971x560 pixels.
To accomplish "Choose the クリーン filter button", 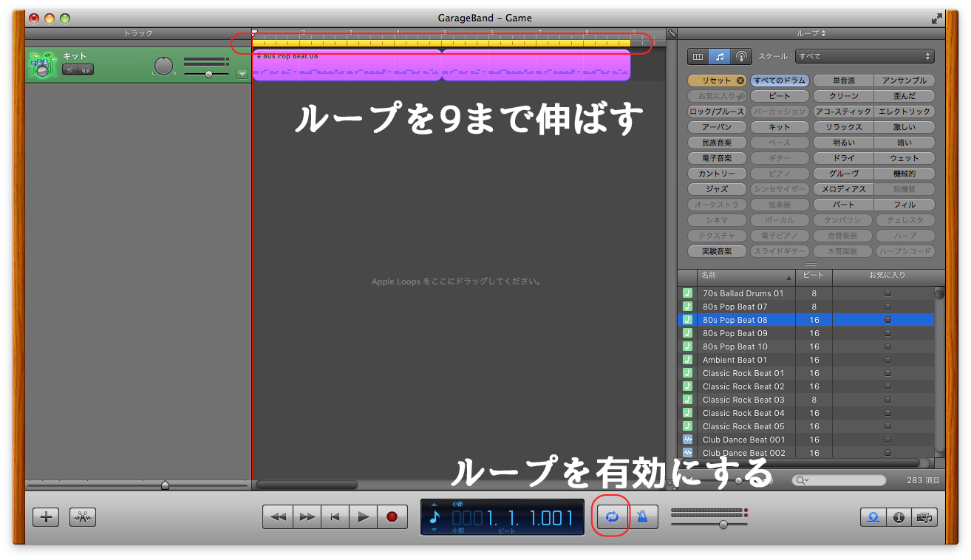I will point(843,96).
